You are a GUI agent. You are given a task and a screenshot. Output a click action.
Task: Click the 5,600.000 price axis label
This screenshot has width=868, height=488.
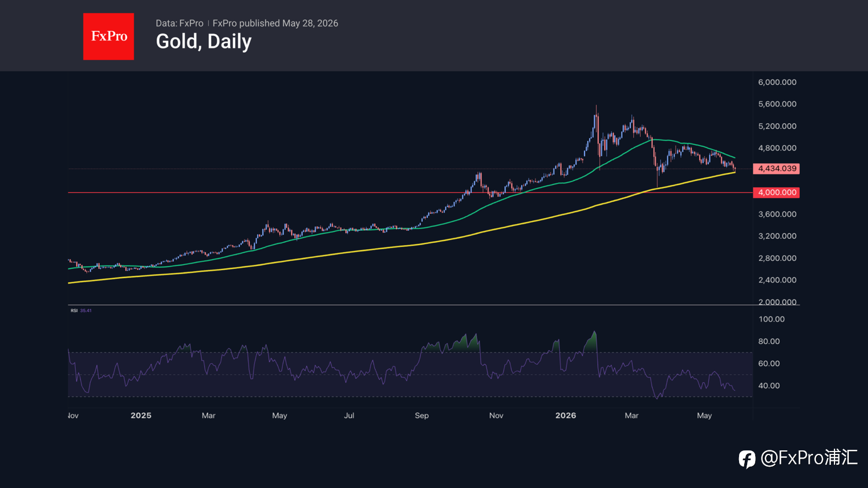[x=777, y=104]
